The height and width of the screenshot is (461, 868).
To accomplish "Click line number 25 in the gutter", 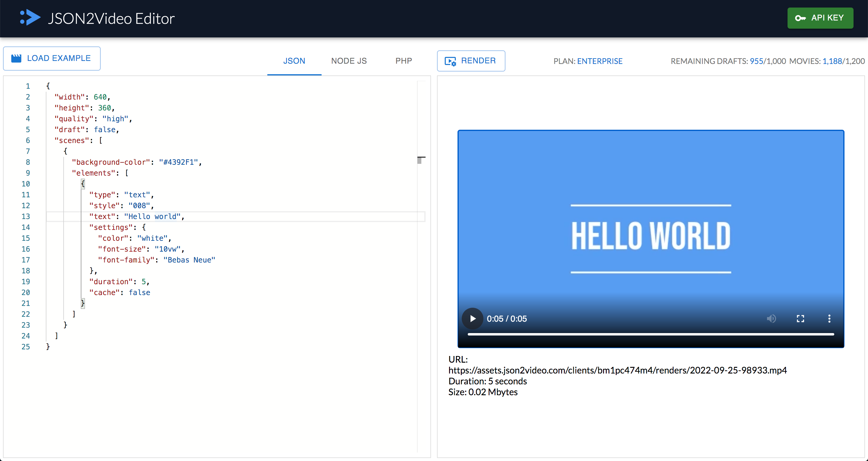I will click(x=26, y=347).
